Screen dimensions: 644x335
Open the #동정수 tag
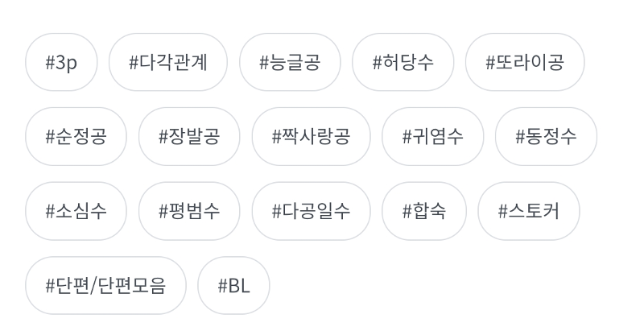click(x=546, y=136)
